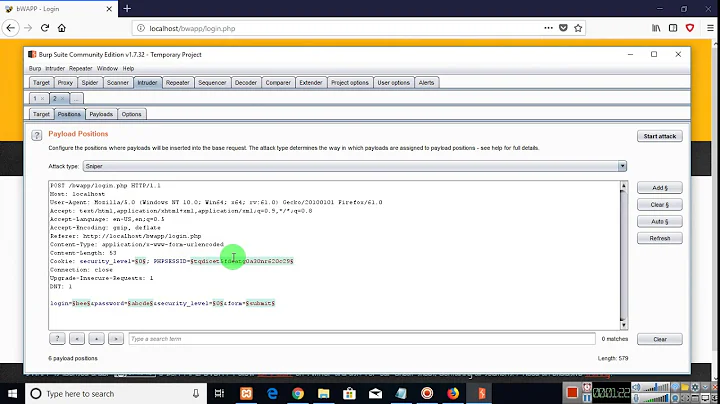Click the Add § button
The width and height of the screenshot is (720, 404).
tap(660, 188)
